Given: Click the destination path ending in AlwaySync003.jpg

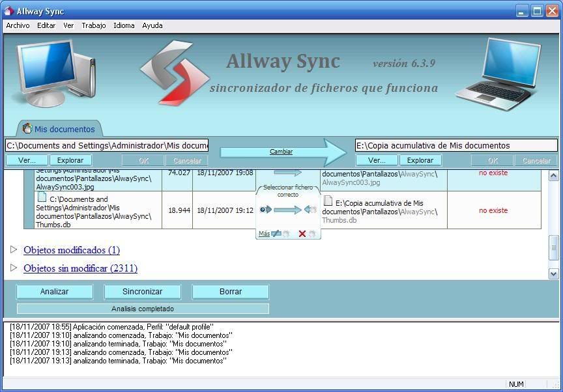Looking at the screenshot, I should [379, 178].
